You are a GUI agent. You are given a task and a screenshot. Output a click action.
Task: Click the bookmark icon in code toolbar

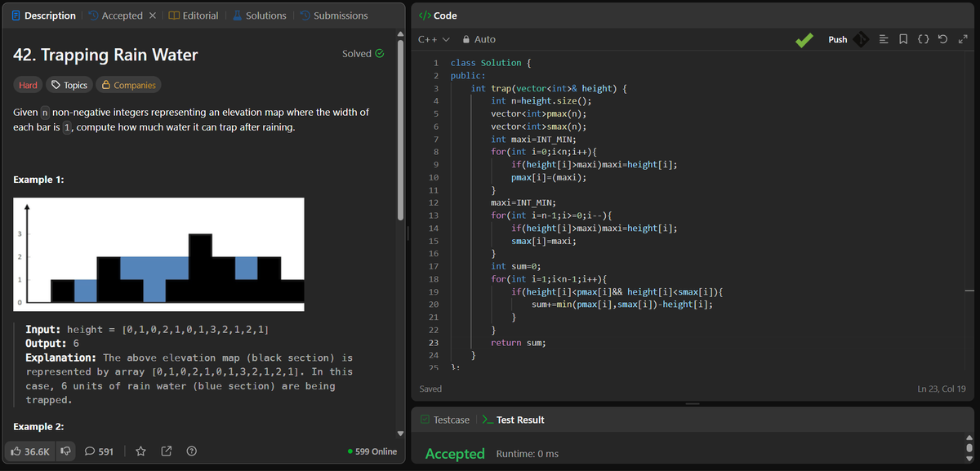pyautogui.click(x=903, y=39)
